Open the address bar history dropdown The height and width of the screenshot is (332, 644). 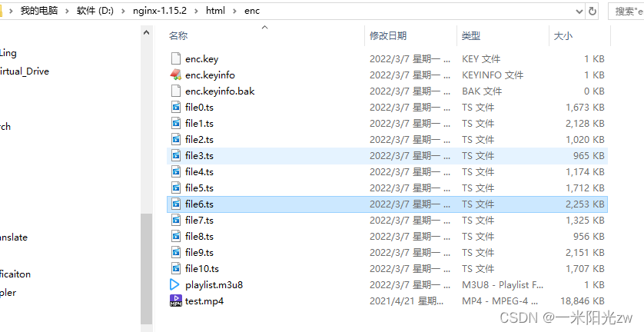pos(579,11)
